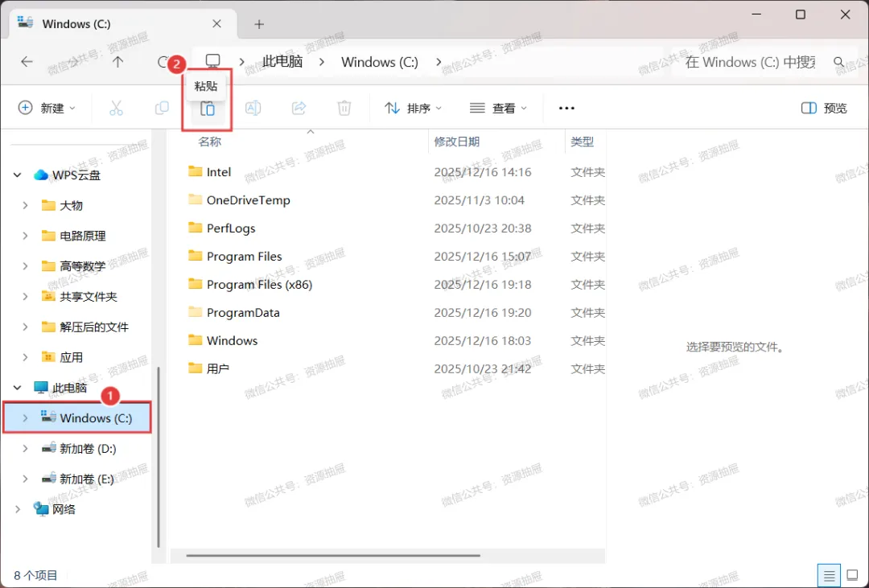Image resolution: width=869 pixels, height=588 pixels.
Task: Click the OneDriveTemp folder icon
Action: 195,199
